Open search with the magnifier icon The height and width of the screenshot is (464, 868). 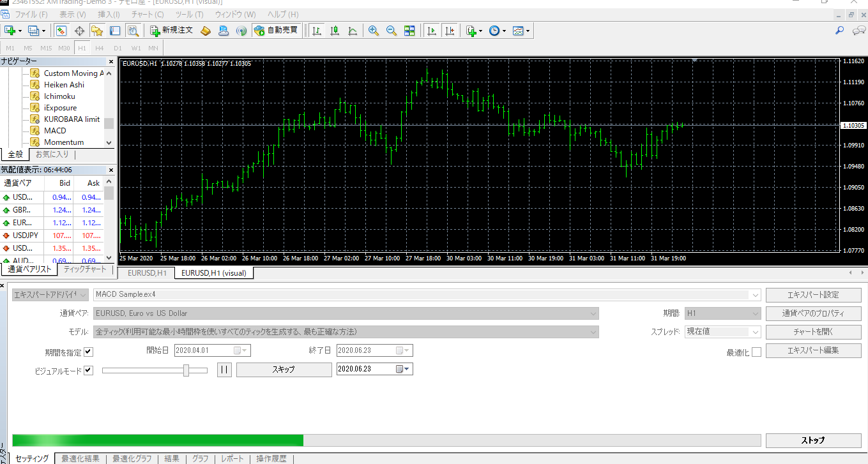pos(840,30)
